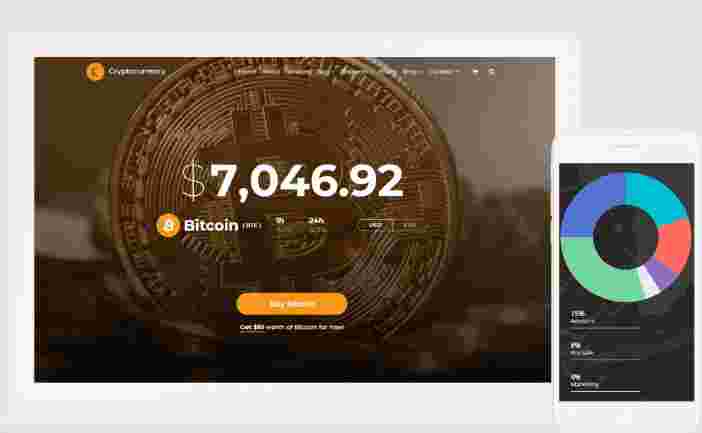Select the green segment of donut chart

tap(595, 269)
